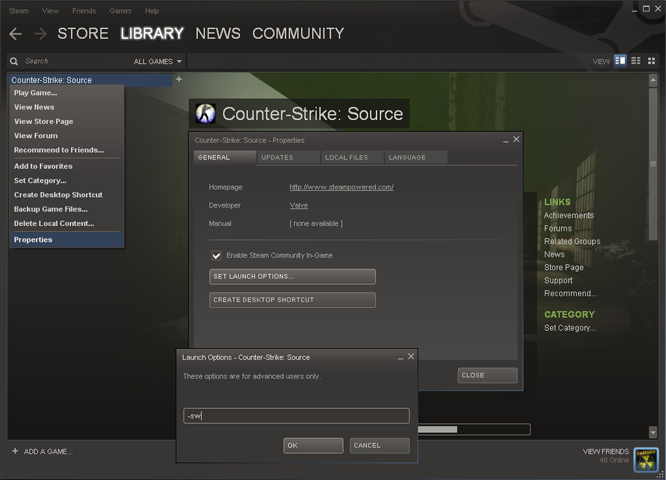Image resolution: width=666 pixels, height=480 pixels.
Task: Close the Launch Options dialog
Action: (411, 356)
